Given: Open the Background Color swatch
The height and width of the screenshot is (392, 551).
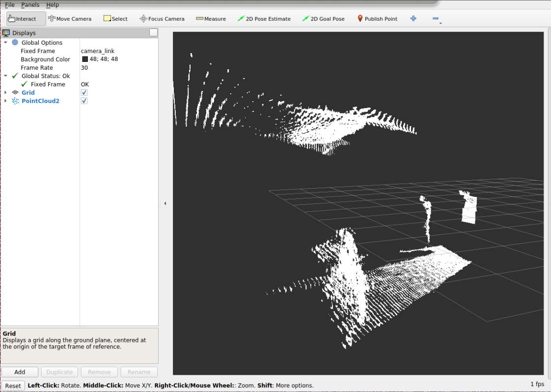Looking at the screenshot, I should coord(84,59).
